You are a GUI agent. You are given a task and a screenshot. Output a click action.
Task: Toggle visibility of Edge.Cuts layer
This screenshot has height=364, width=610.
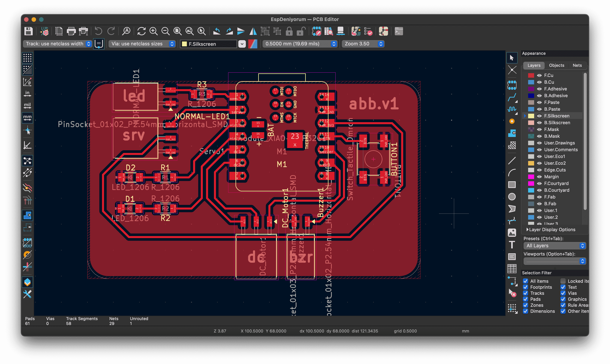point(539,170)
